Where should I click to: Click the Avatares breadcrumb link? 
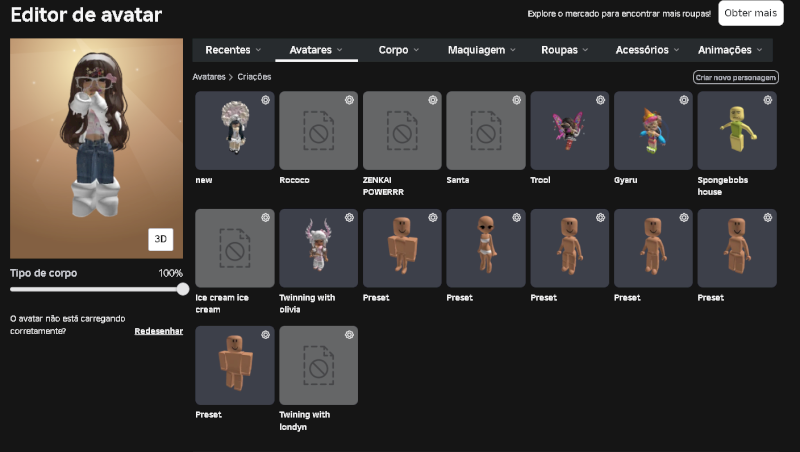(209, 77)
